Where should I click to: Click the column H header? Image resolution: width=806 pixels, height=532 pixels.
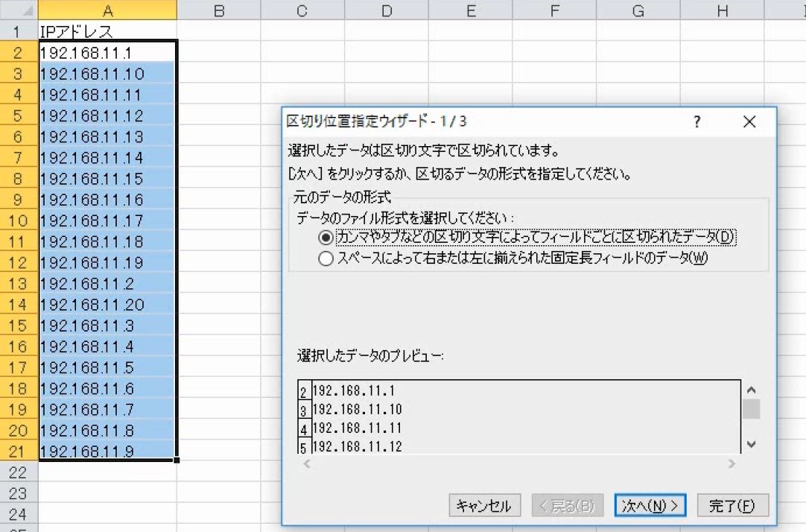721,10
